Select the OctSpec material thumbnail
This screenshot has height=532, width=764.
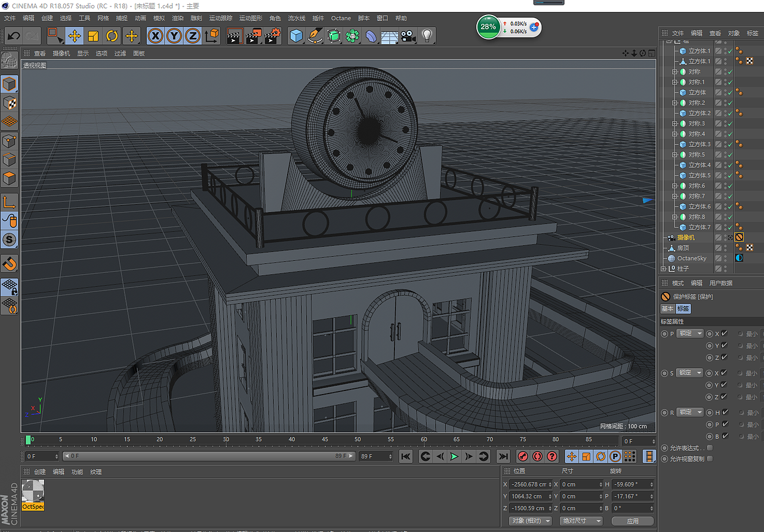pos(33,495)
